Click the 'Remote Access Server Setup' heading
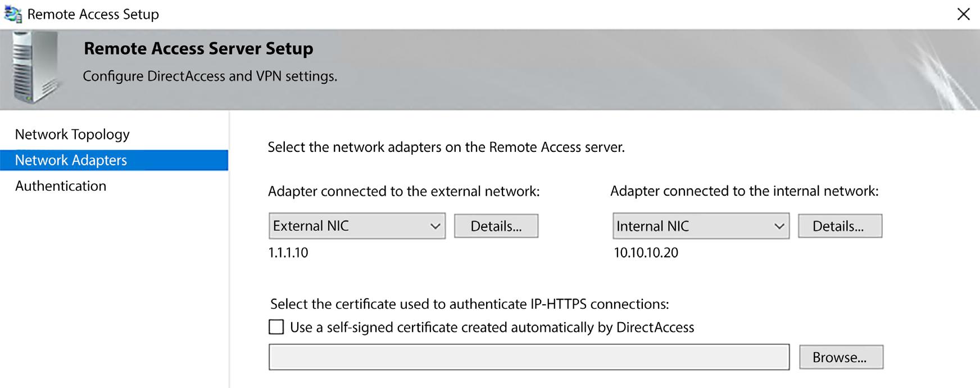Screen dimensions: 980x388 pos(198,48)
